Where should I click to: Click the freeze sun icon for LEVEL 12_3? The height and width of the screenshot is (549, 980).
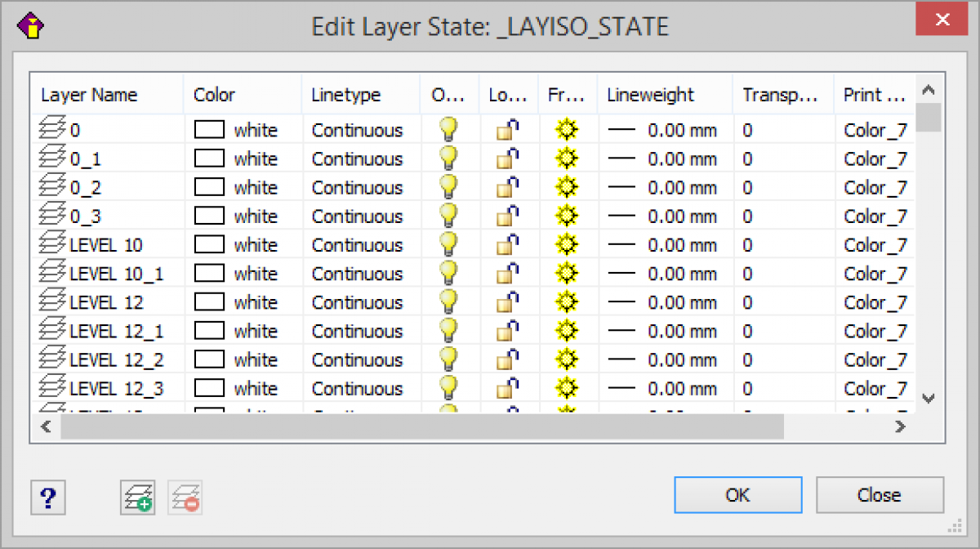(x=567, y=388)
